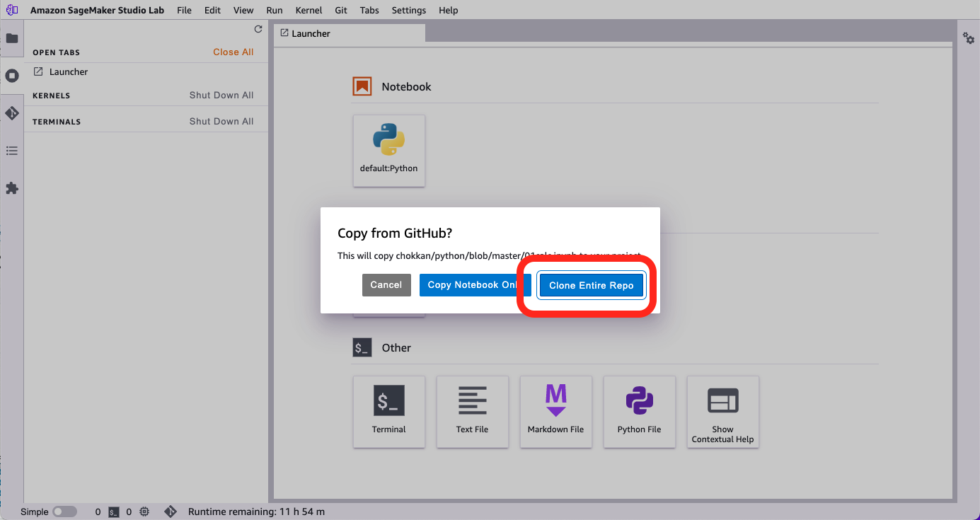Click Cancel in Copy from GitHub dialog
The height and width of the screenshot is (520, 980).
pos(386,285)
